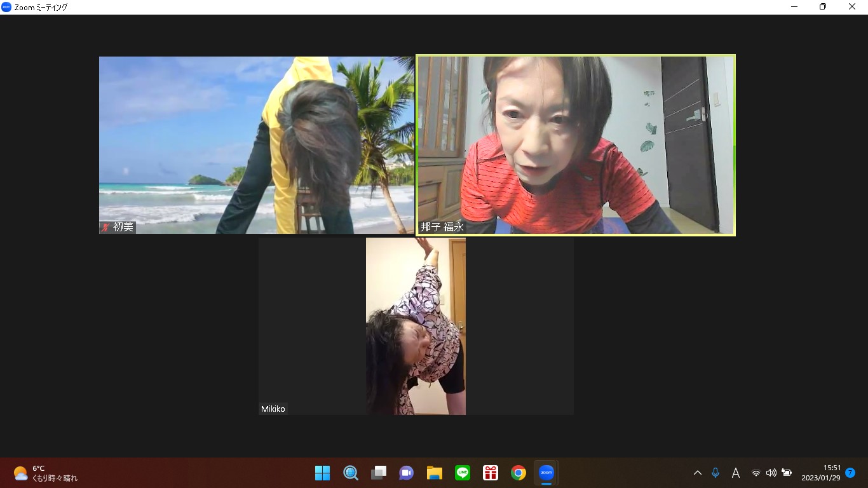The width and height of the screenshot is (868, 488).
Task: Restore down the Zoom meeting window
Action: [823, 7]
